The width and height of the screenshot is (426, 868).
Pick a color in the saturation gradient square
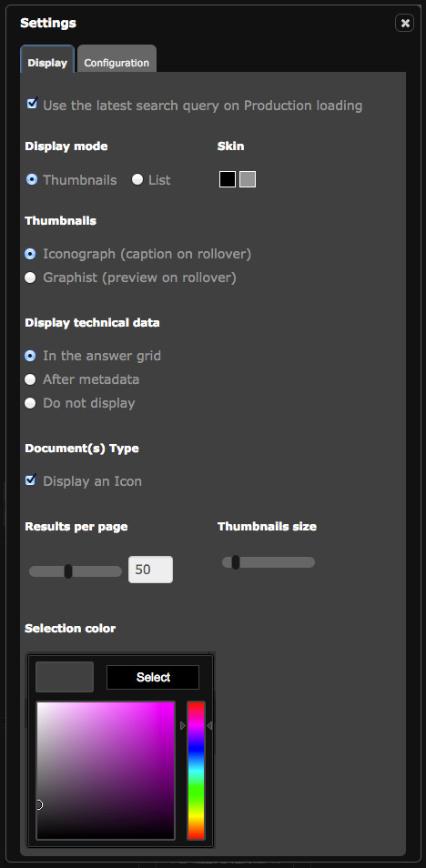point(106,771)
